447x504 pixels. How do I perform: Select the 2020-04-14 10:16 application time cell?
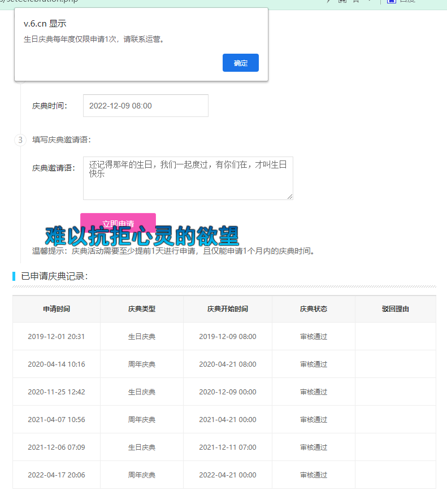pos(57,364)
